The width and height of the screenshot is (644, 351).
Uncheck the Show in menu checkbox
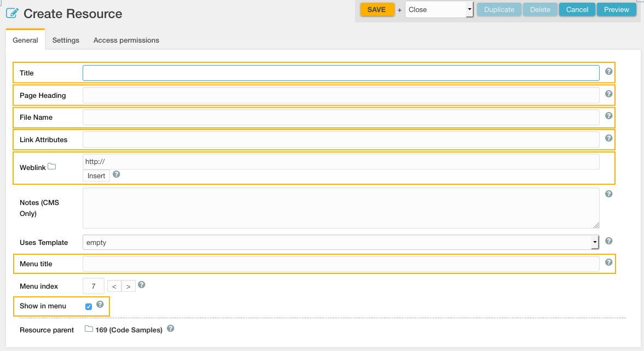89,307
